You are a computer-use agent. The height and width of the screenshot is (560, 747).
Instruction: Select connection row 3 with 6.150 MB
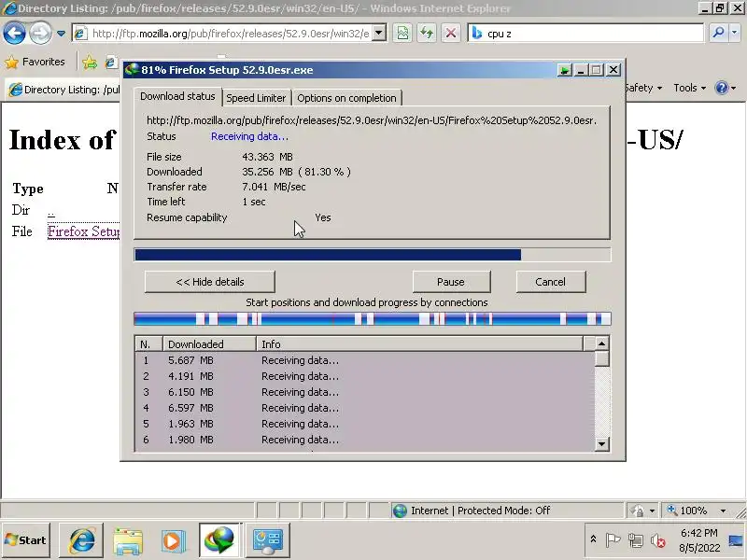[x=365, y=392]
